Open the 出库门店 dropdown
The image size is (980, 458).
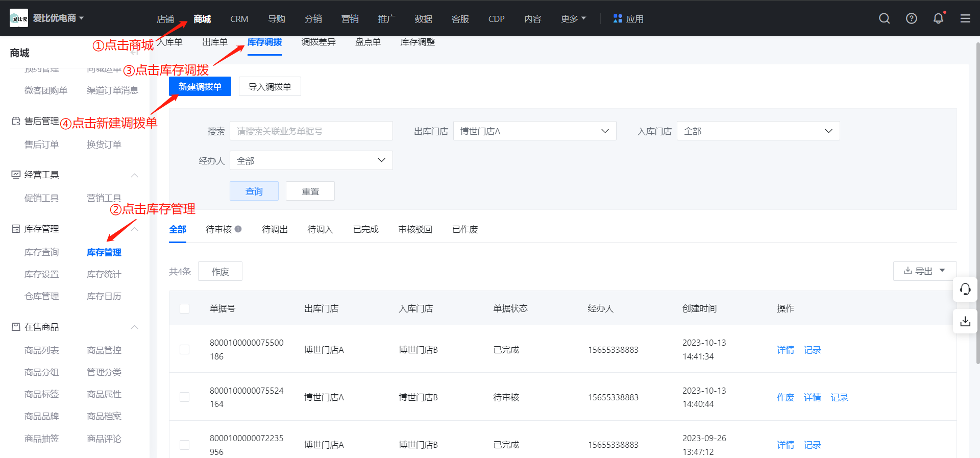[x=535, y=131]
